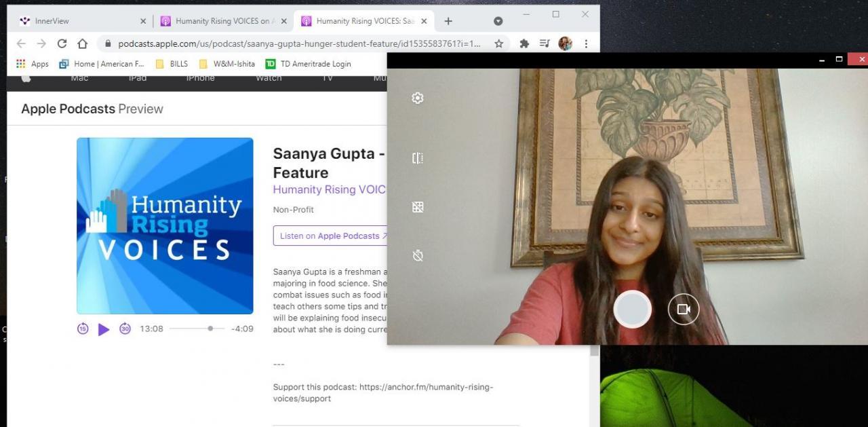Close the Humanity Rising VOICES: Saa... tab
Screen dimensions: 868x427
coord(425,21)
